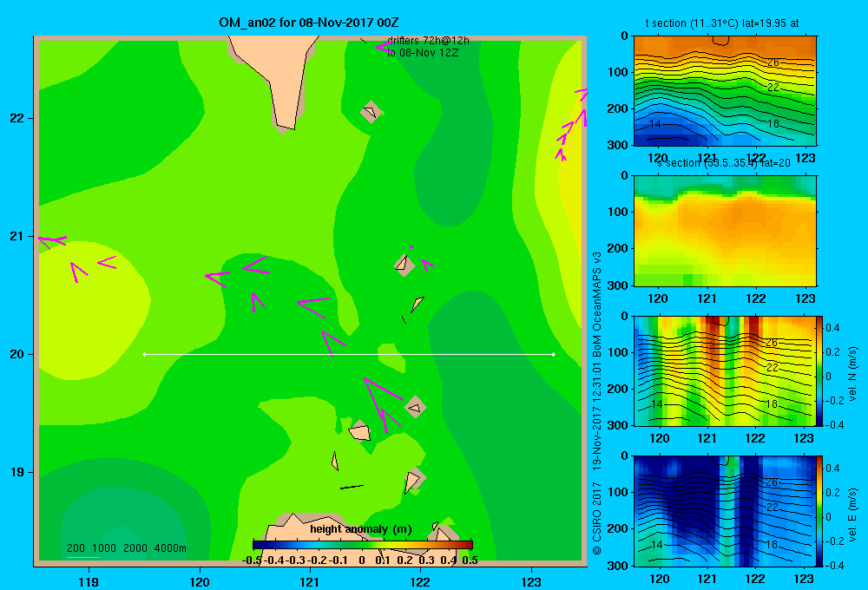This screenshot has width=868, height=590.
Task: Open the eastward velocity section plot
Action: [725, 511]
